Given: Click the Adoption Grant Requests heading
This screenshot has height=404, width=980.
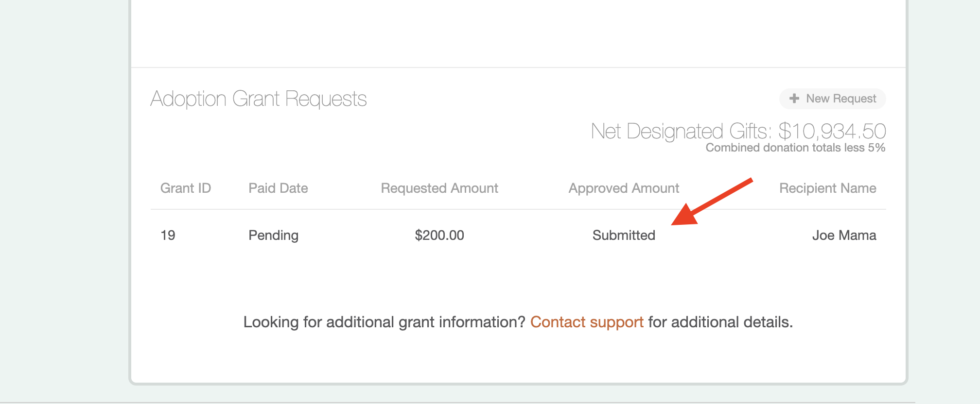Looking at the screenshot, I should click(259, 99).
